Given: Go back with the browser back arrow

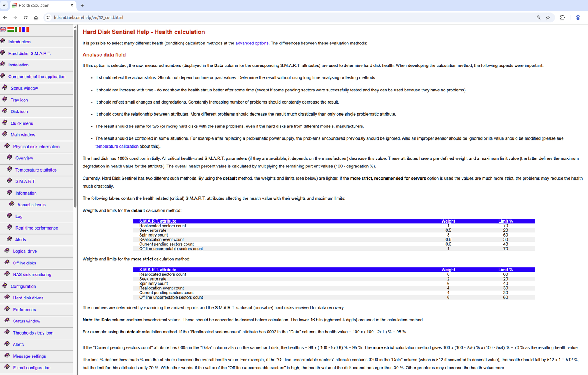Looking at the screenshot, I should pyautogui.click(x=5, y=18).
